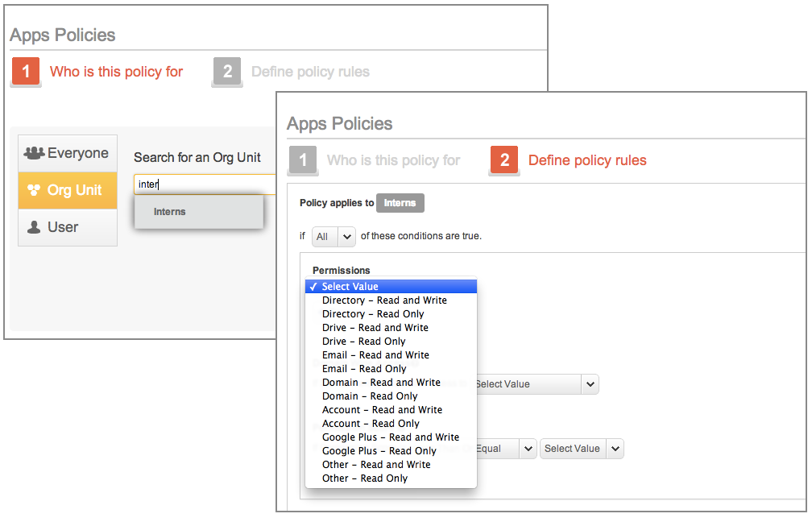The width and height of the screenshot is (812, 522).
Task: Open the Equal operator dropdown
Action: (505, 449)
